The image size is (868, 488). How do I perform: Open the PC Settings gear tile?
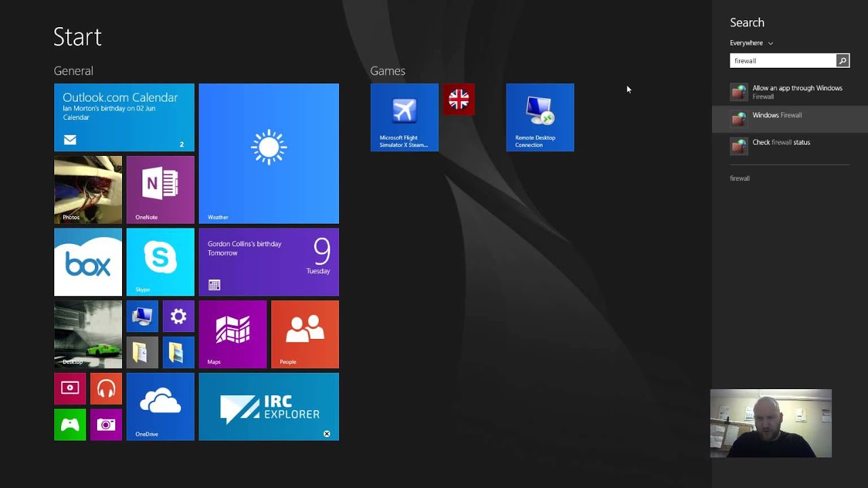178,316
